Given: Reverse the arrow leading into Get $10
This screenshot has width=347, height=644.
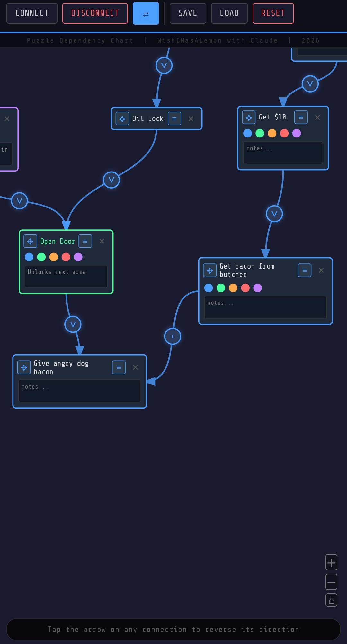Looking at the screenshot, I should (310, 84).
